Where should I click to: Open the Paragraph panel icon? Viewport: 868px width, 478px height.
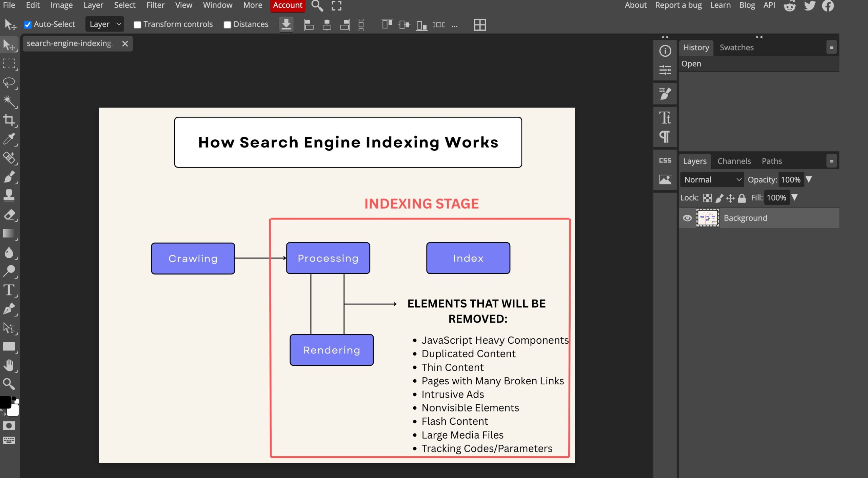tap(665, 137)
